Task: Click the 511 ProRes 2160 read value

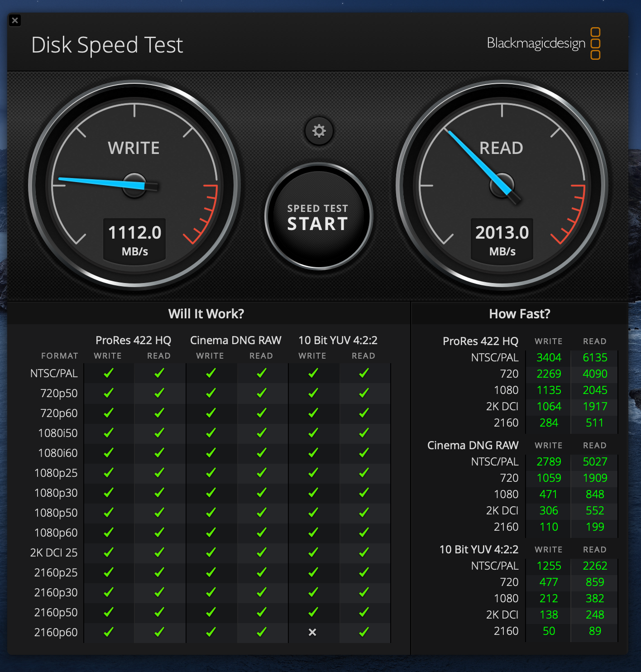Action: (595, 422)
